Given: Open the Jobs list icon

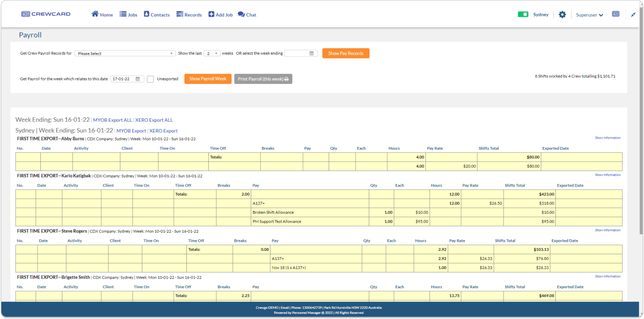Looking at the screenshot, I should 122,14.
